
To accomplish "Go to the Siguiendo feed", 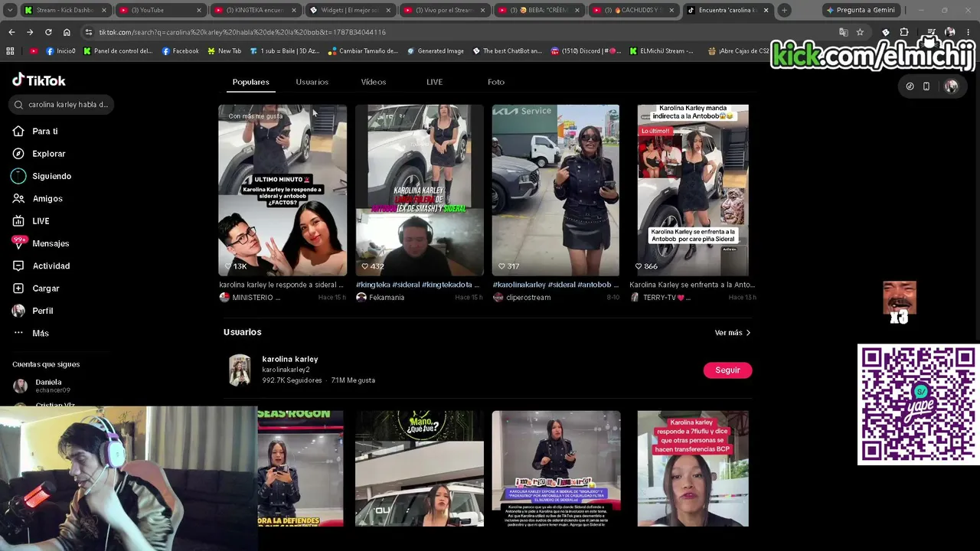I will (x=42, y=176).
